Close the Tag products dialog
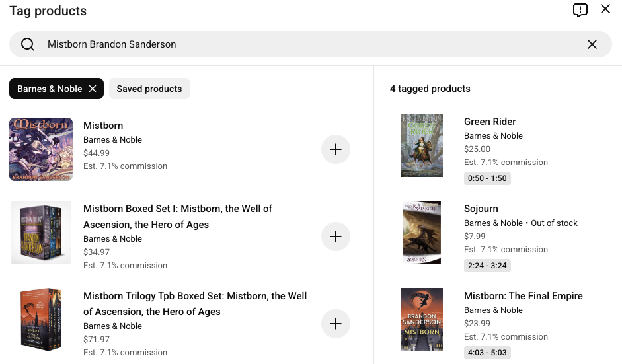Viewport: 622px width, 364px height. [x=605, y=9]
